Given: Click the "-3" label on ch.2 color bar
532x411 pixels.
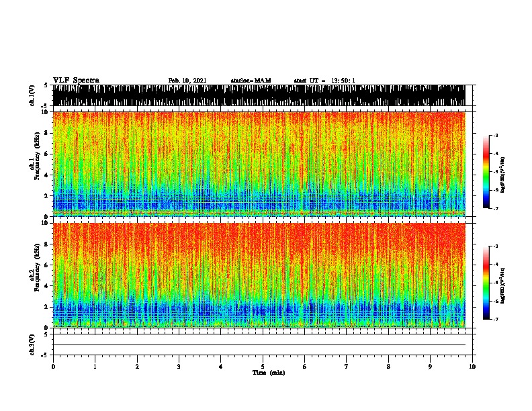Looking at the screenshot, I should click(495, 246).
